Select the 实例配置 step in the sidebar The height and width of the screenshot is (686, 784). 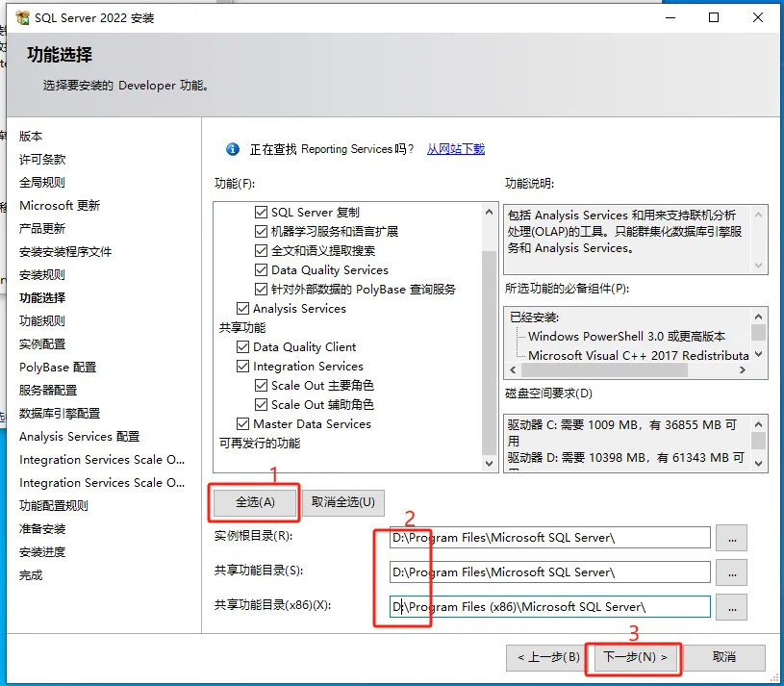click(42, 344)
